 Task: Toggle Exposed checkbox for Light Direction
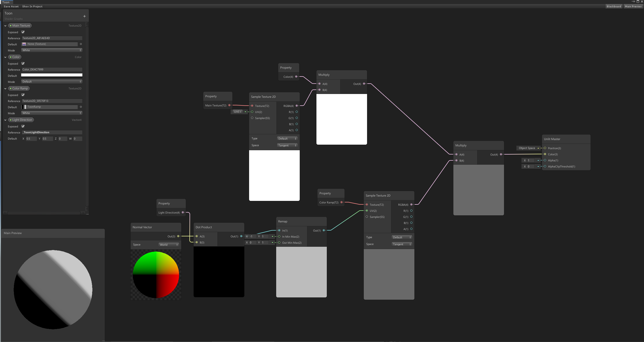(23, 126)
